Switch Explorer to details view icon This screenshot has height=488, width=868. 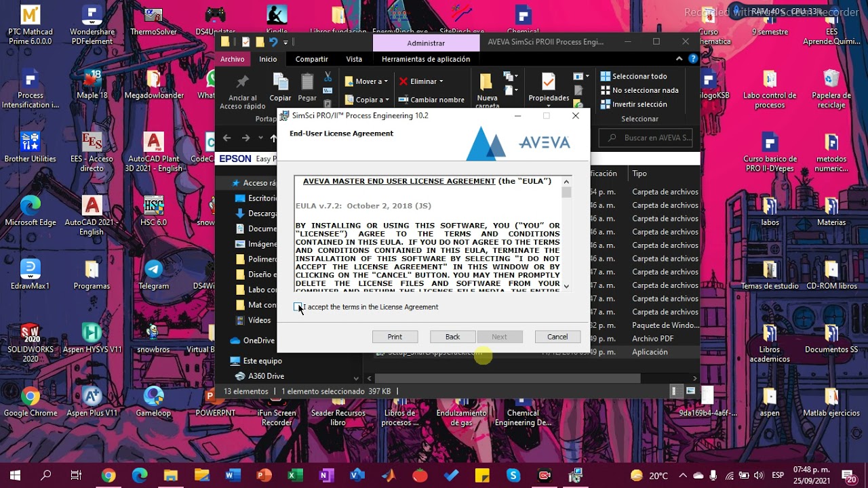[676, 391]
